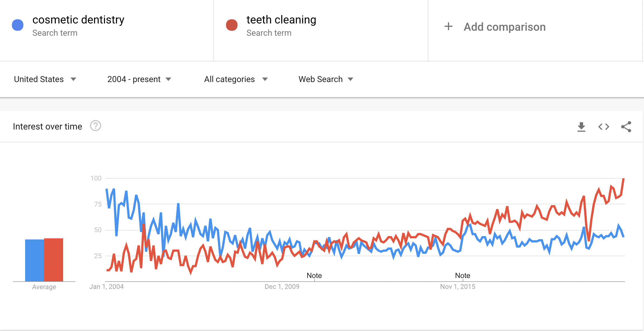Open the All categories dropdown
644x331 pixels.
pyautogui.click(x=236, y=79)
